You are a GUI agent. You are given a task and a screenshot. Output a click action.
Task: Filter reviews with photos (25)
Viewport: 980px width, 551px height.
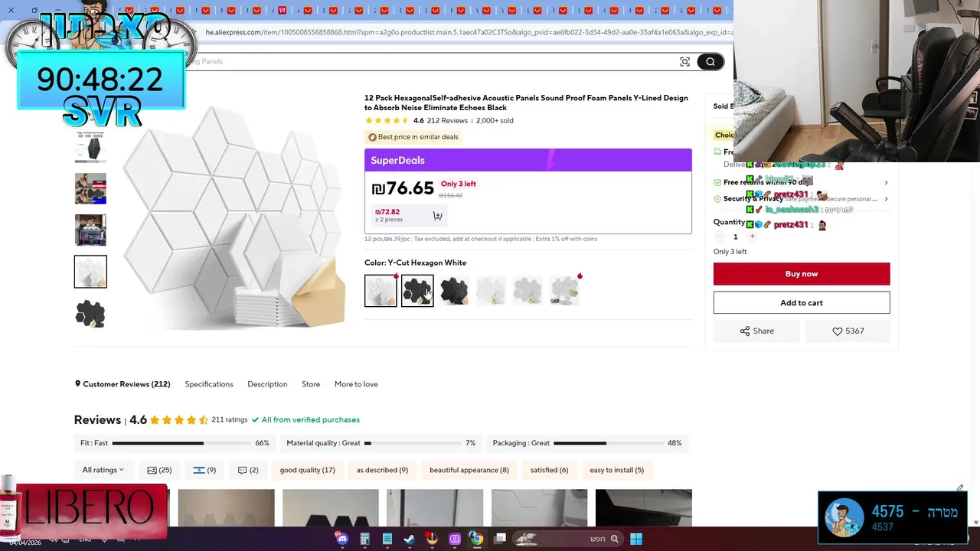(159, 470)
